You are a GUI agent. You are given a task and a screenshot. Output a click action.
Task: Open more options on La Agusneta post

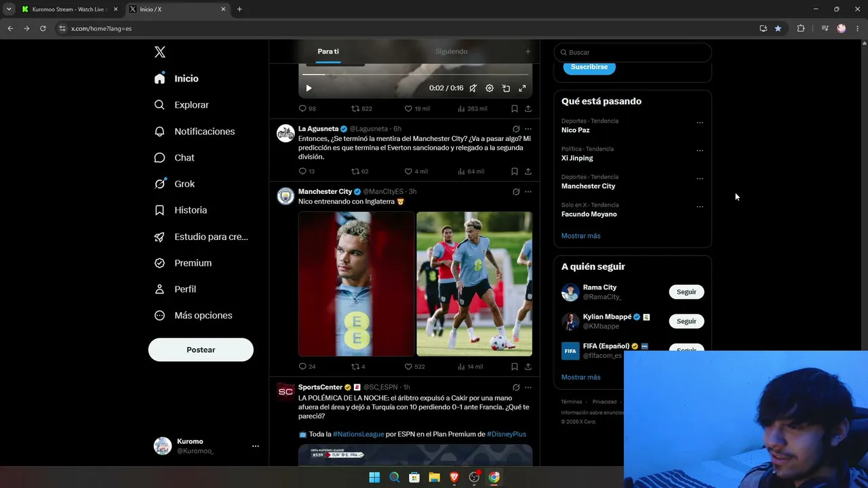(528, 129)
